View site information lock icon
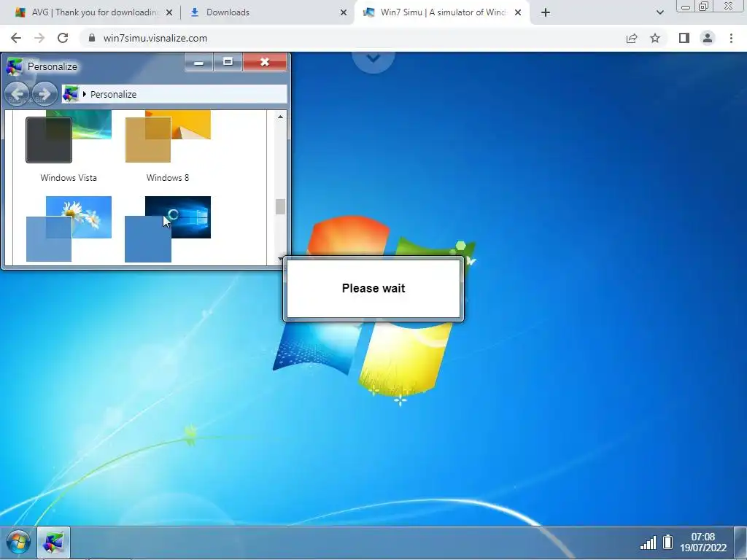The image size is (747, 560). pos(92,38)
